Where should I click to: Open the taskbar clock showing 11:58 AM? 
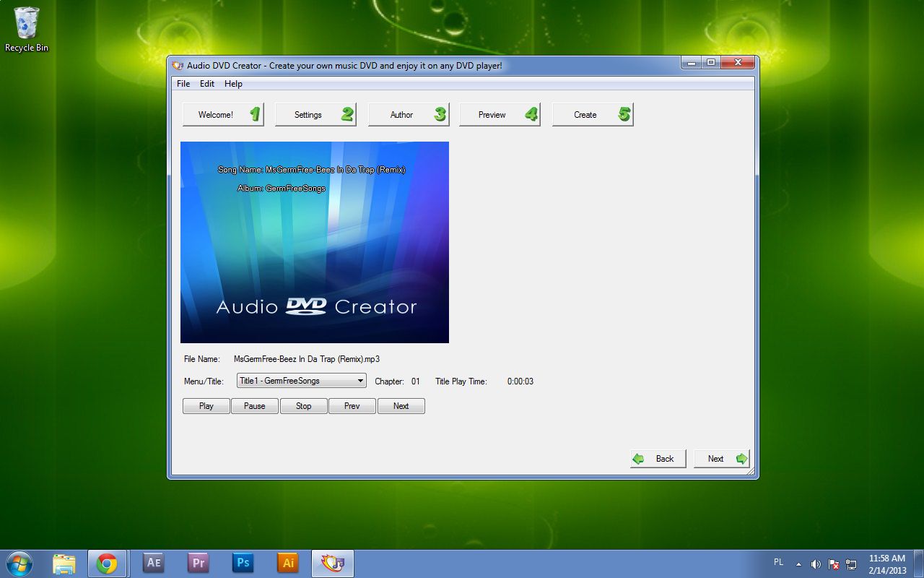[x=887, y=564]
